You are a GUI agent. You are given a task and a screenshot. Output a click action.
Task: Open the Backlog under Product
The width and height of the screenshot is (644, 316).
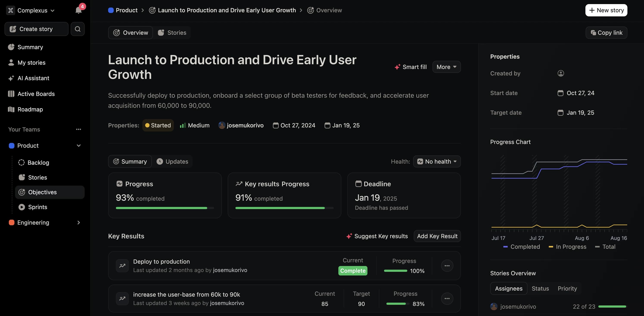[38, 163]
